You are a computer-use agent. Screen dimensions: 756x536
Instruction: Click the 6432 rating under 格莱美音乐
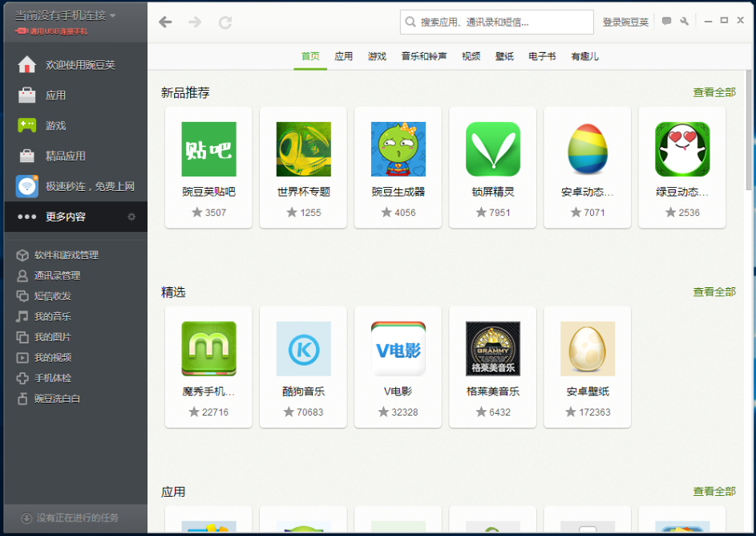tap(499, 412)
